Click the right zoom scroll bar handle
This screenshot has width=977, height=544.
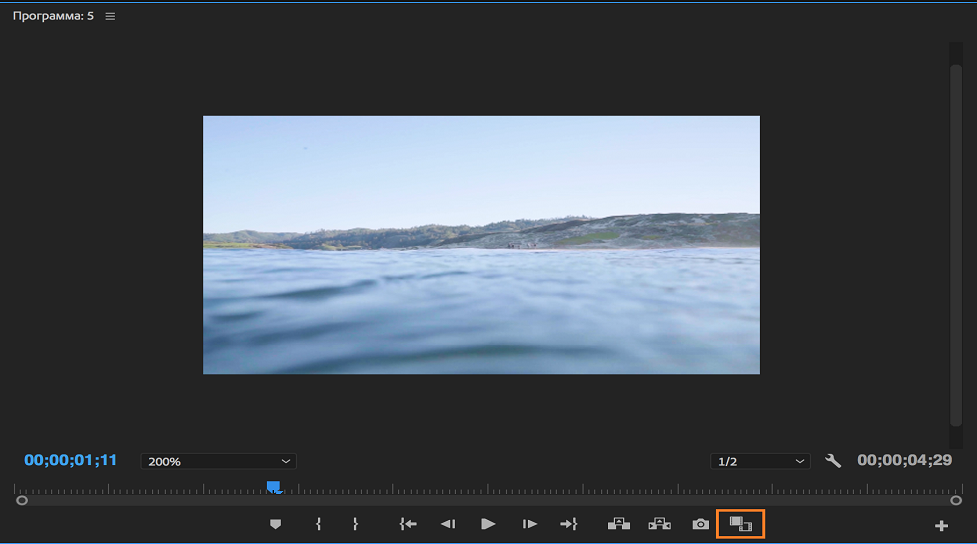[x=956, y=500]
